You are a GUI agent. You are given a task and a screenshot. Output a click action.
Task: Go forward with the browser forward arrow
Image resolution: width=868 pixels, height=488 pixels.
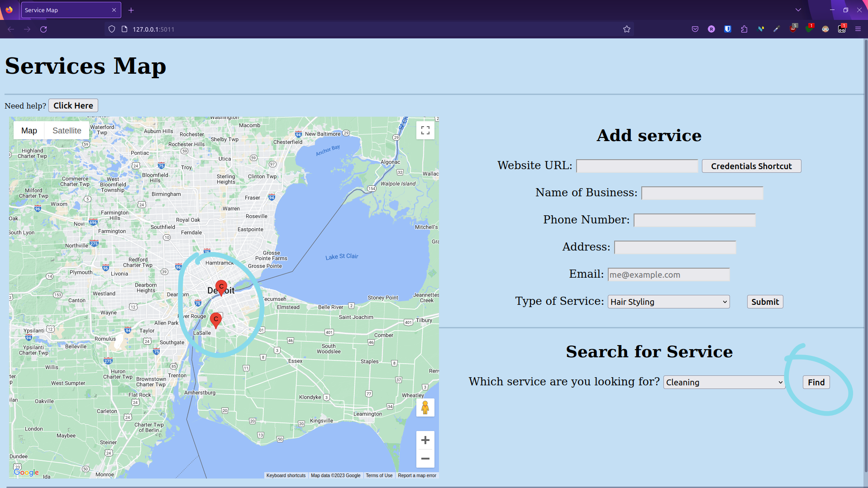click(x=27, y=29)
